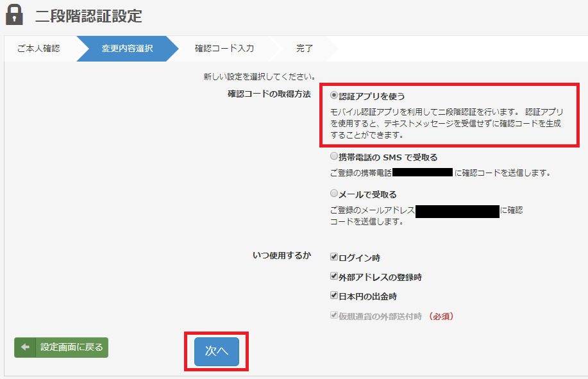Select the 認証アプリを使う radio option
Screen dimensions: 588x379
[x=333, y=95]
